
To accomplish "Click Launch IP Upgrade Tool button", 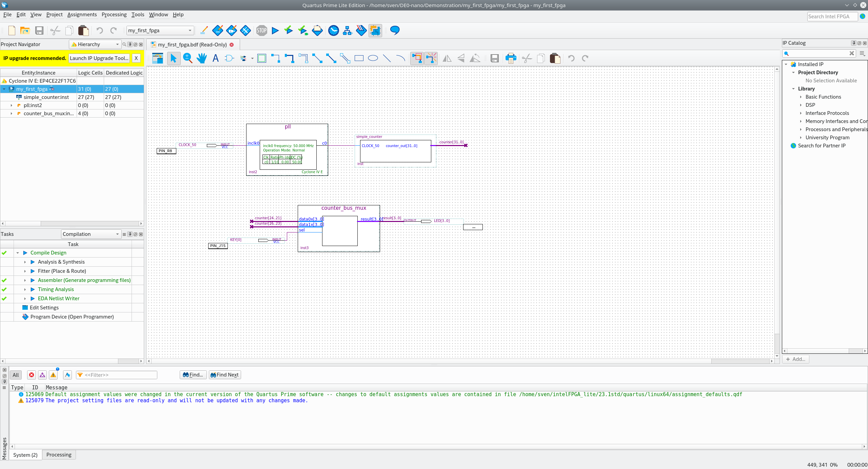I will tap(99, 58).
